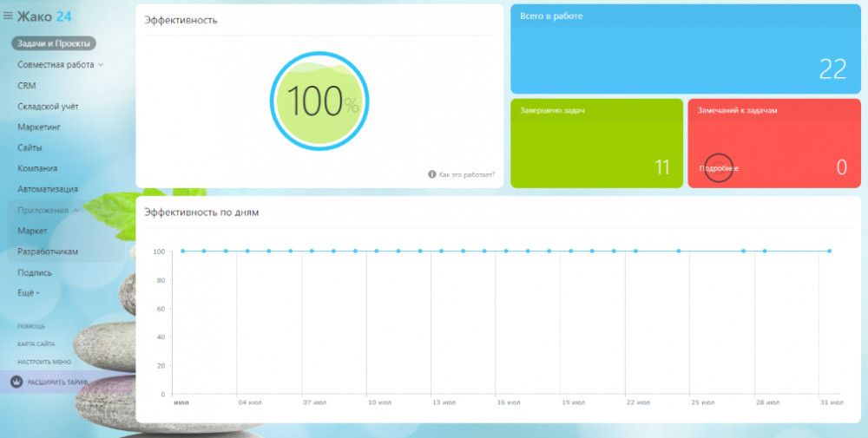This screenshot has height=438, width=868.
Task: Click the Эффективность по дням heading
Action: [x=201, y=212]
